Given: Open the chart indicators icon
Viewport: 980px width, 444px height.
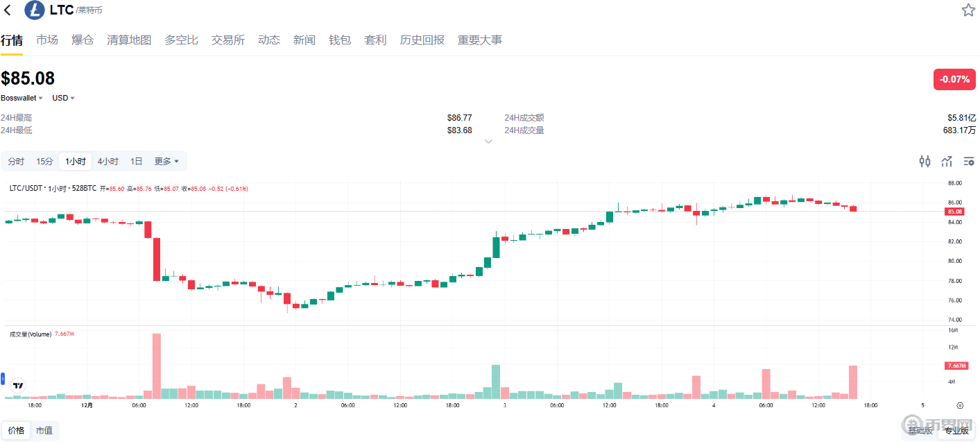Looking at the screenshot, I should (x=947, y=162).
